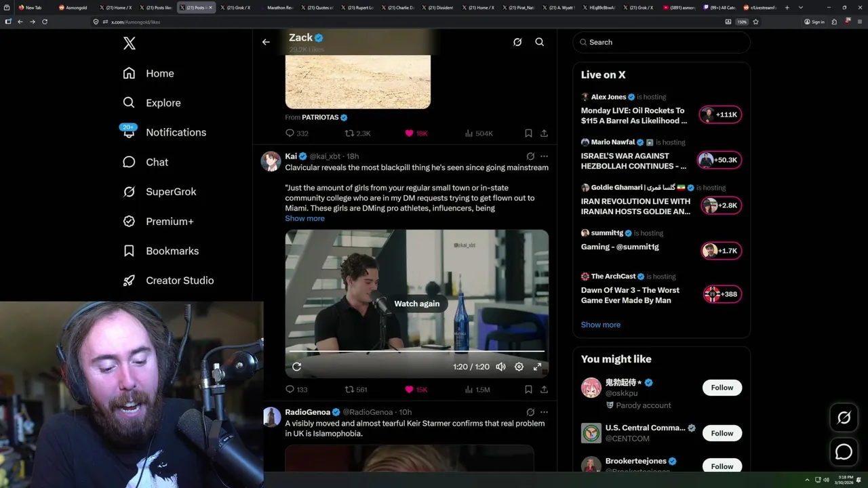
Task: List all tabs dropdown arrow
Action: (802, 7)
